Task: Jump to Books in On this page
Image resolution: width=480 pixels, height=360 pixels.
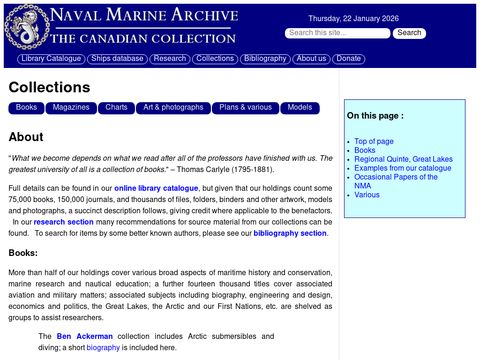Action: pos(365,150)
